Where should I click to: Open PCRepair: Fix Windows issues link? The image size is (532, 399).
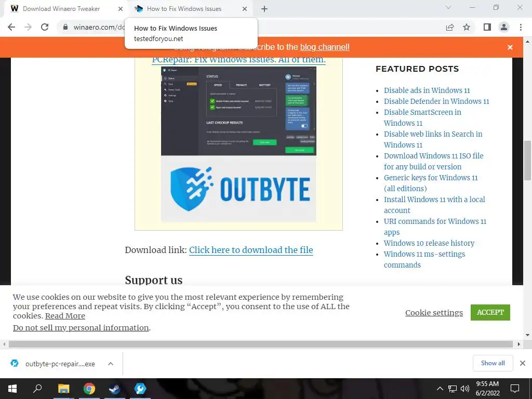tap(238, 59)
